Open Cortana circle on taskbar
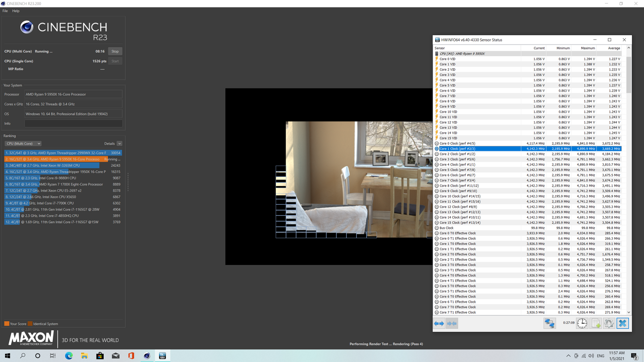This screenshot has width=644, height=362. [38, 355]
